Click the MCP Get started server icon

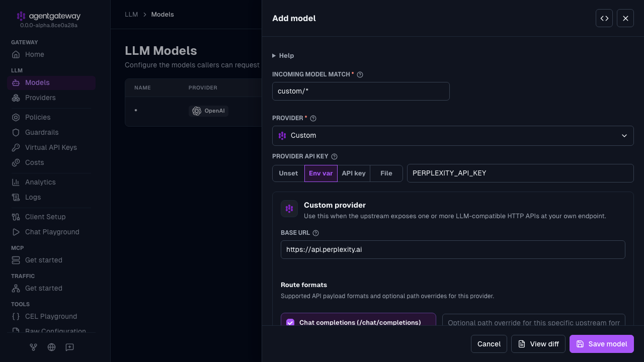click(16, 260)
